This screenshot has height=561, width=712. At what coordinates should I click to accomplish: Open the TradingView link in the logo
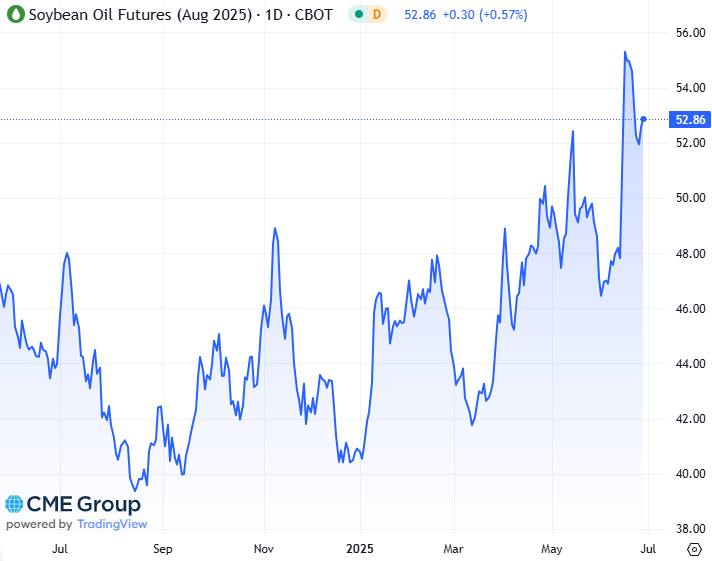[112, 524]
